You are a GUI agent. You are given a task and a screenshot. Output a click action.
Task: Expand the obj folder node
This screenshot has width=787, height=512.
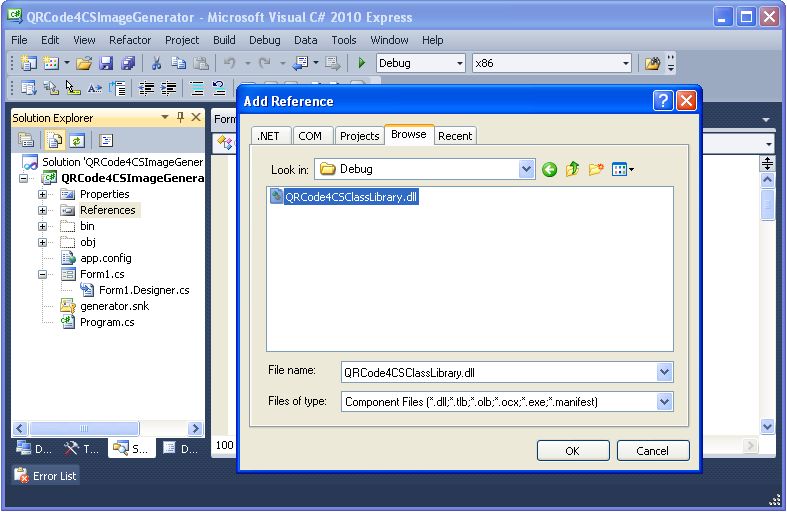coord(42,242)
